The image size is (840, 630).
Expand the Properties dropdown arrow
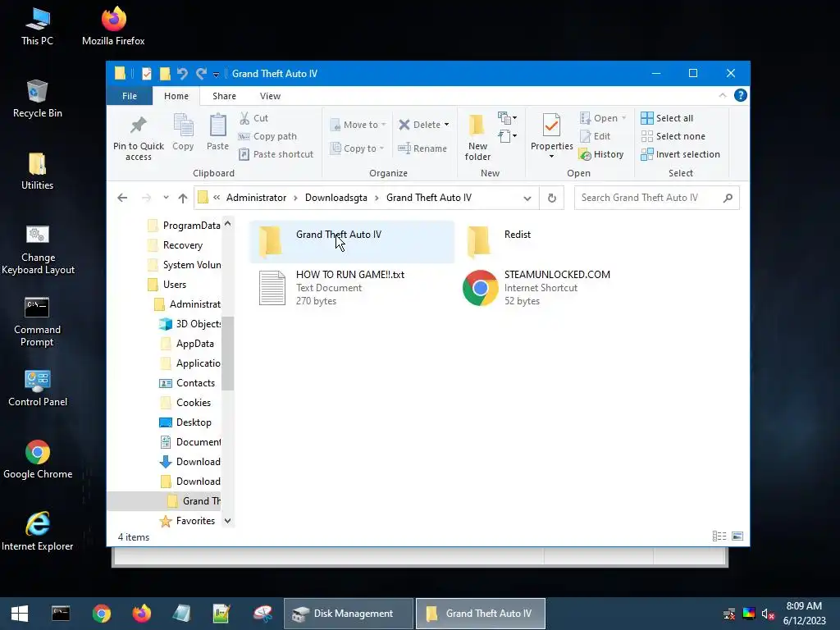pyautogui.click(x=551, y=157)
